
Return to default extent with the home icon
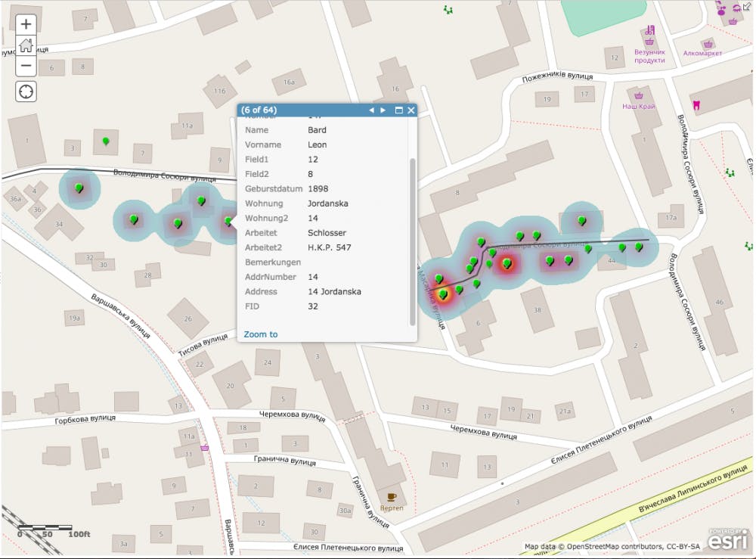[x=26, y=44]
